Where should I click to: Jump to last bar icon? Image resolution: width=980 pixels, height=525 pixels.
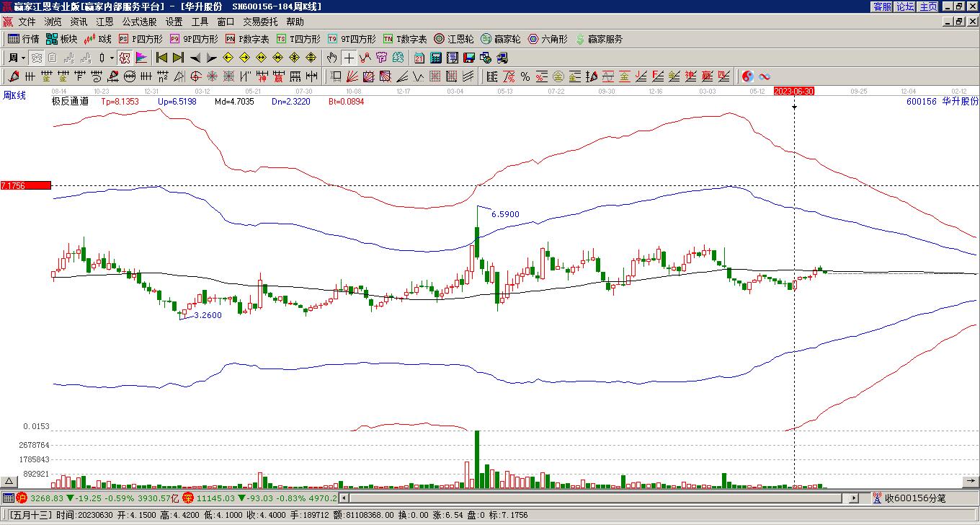click(178, 58)
